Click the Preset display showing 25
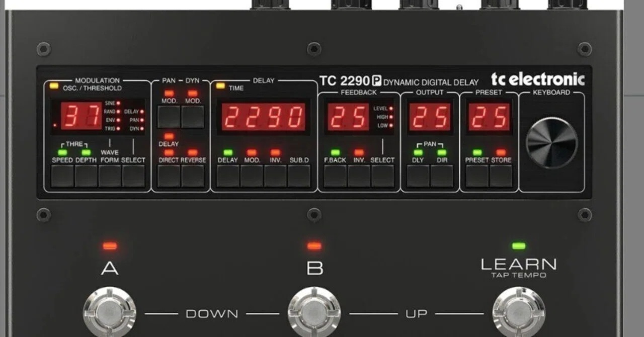The height and width of the screenshot is (337, 644). [x=489, y=117]
